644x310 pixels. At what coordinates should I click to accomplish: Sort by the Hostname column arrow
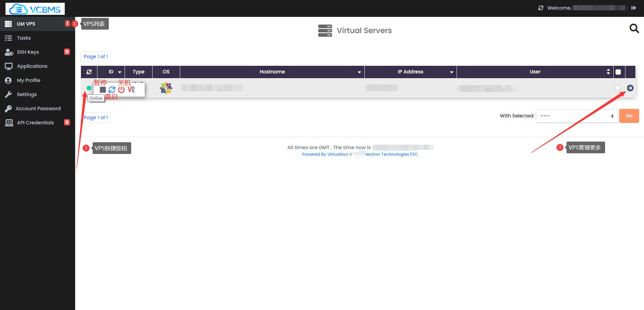pyautogui.click(x=359, y=72)
